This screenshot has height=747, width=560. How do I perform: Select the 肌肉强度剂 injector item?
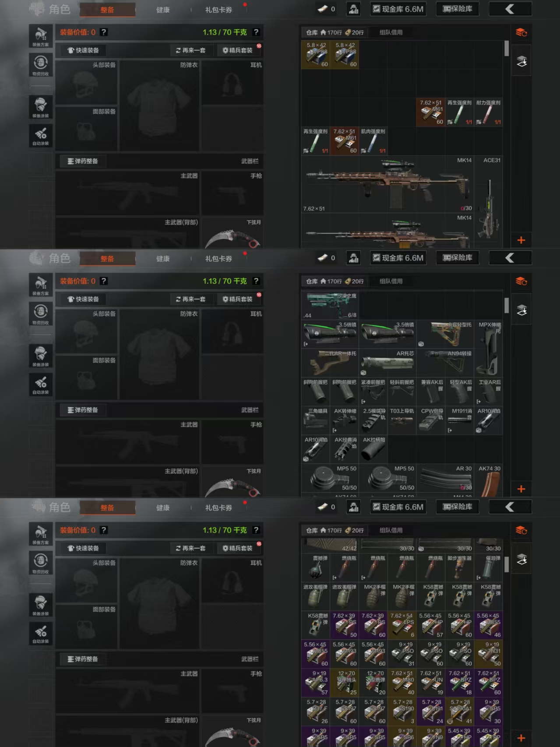click(x=373, y=141)
